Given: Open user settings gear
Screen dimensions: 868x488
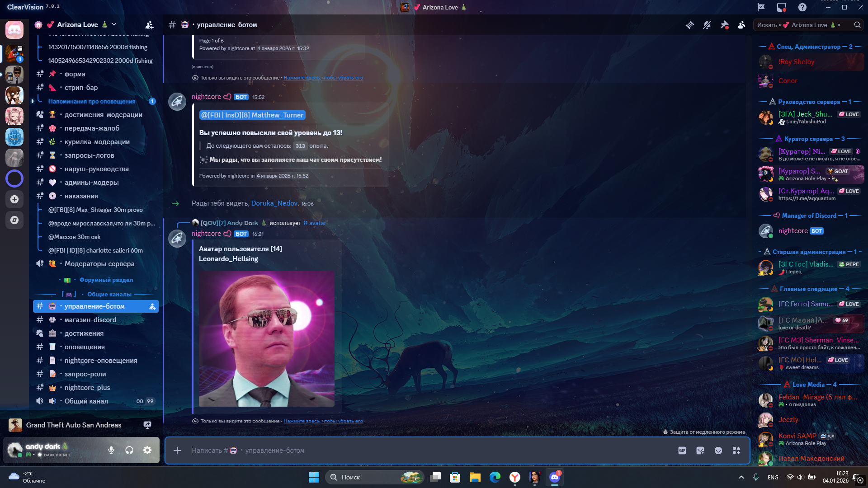Looking at the screenshot, I should click(147, 450).
